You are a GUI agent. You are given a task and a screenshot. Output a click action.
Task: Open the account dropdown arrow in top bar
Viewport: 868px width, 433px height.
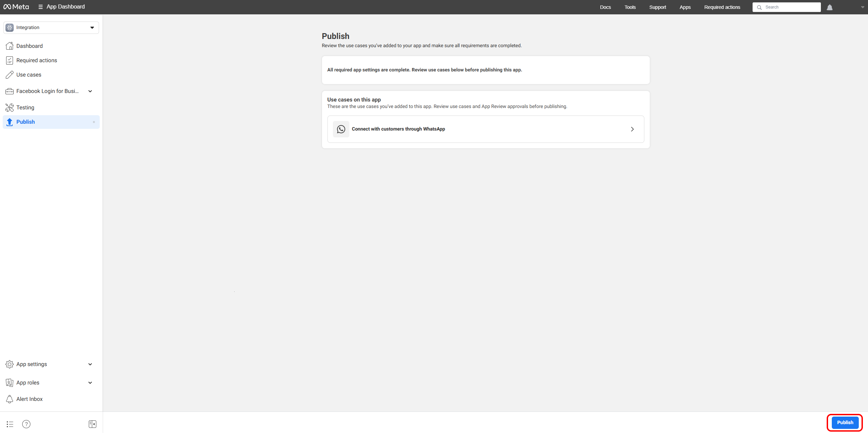pyautogui.click(x=863, y=7)
